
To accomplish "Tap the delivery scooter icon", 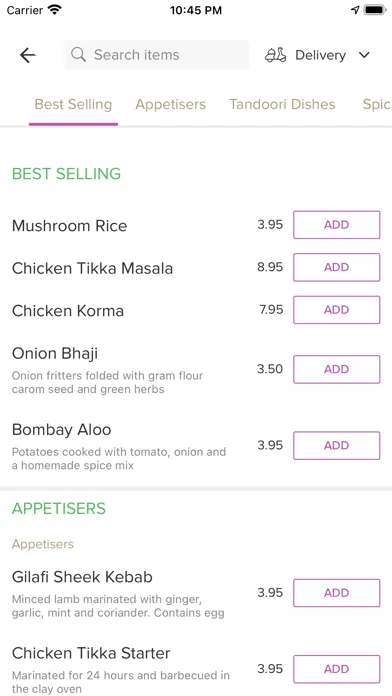I will click(x=276, y=55).
